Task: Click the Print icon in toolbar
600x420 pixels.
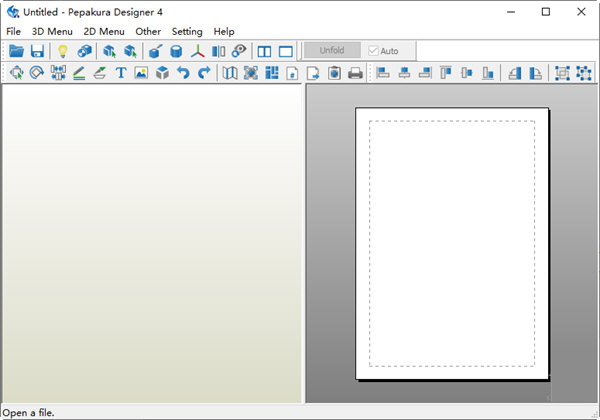Action: (x=354, y=73)
